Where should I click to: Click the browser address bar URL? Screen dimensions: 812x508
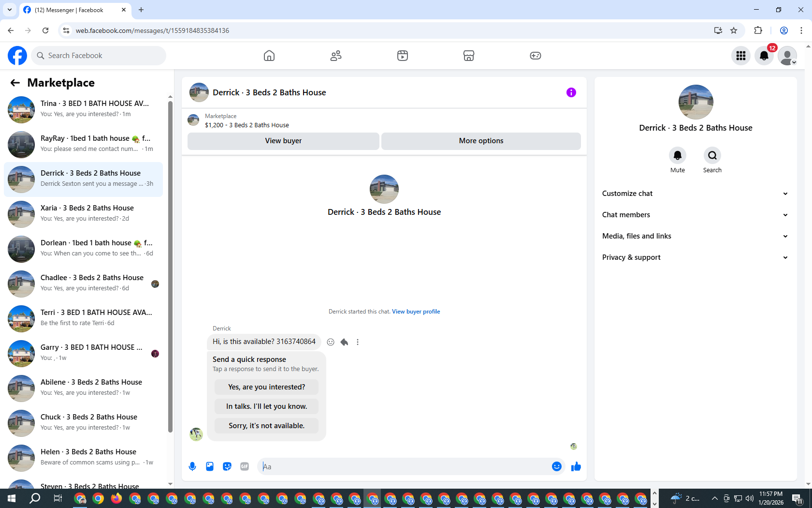coord(152,30)
